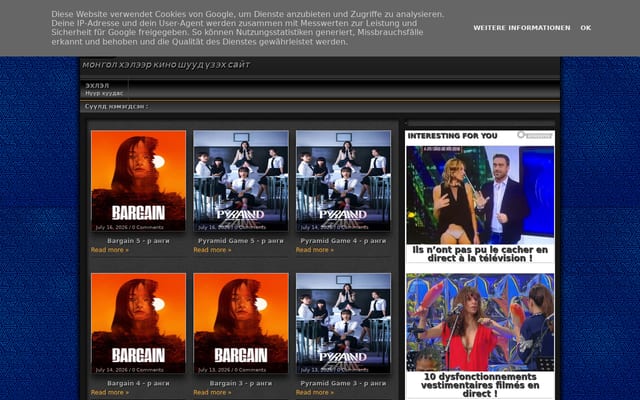
Task: Open the red dress singer ad image
Action: tap(480, 322)
